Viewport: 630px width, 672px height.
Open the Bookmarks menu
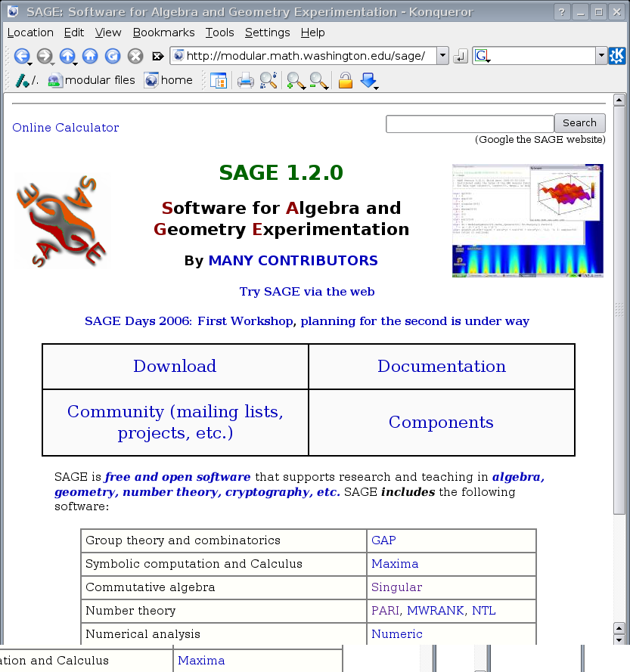point(163,33)
